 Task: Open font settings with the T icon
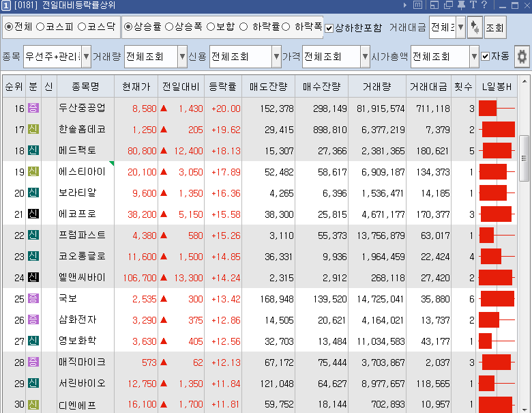pyautogui.click(x=473, y=5)
